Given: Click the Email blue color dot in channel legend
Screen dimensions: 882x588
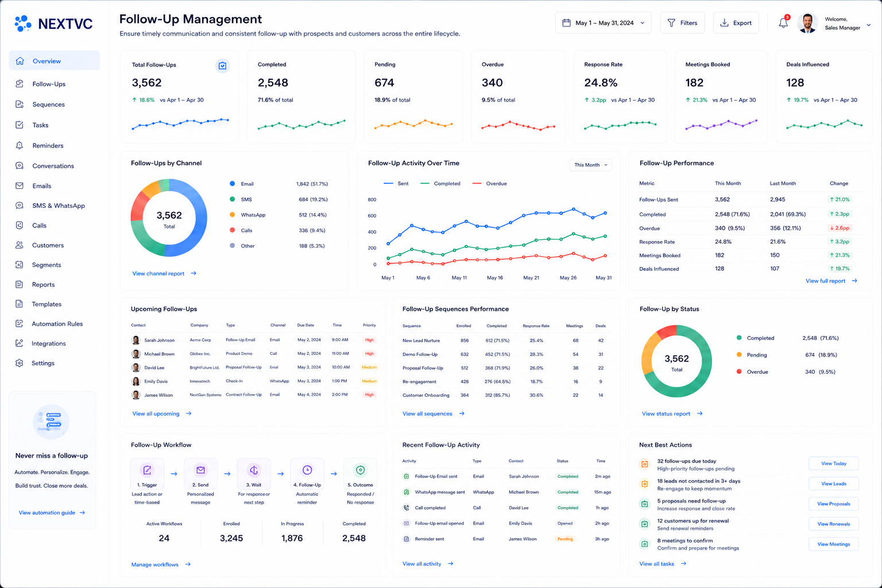Looking at the screenshot, I should click(x=232, y=184).
